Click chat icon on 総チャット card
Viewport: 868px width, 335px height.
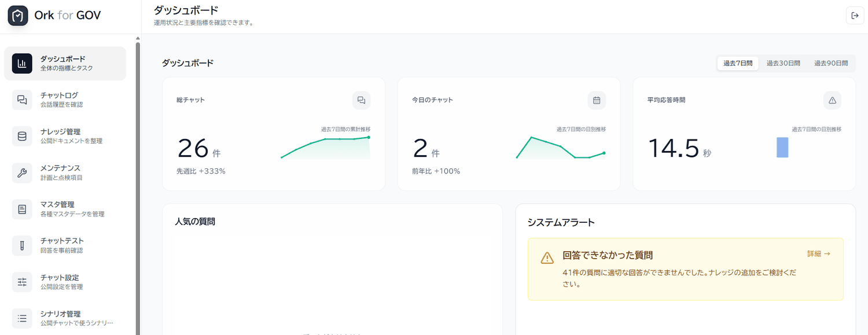pyautogui.click(x=361, y=100)
